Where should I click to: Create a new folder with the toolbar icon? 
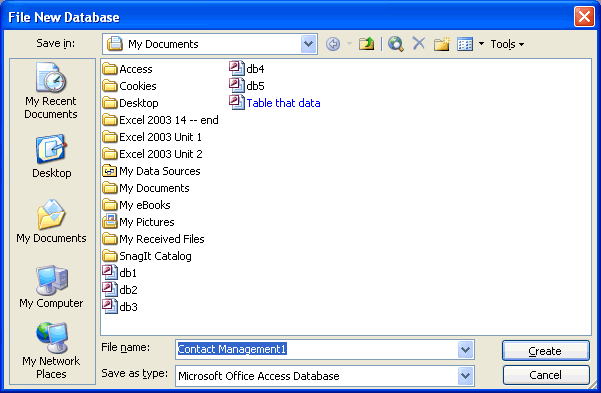point(442,44)
